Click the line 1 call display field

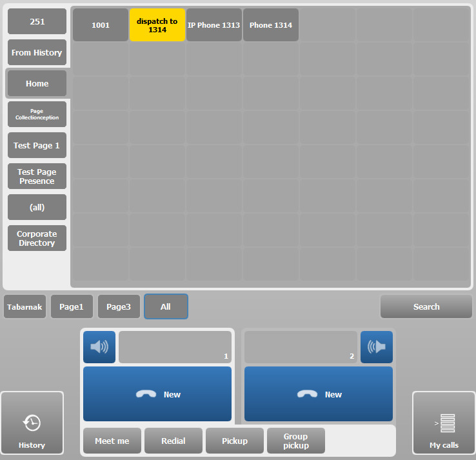(175, 346)
